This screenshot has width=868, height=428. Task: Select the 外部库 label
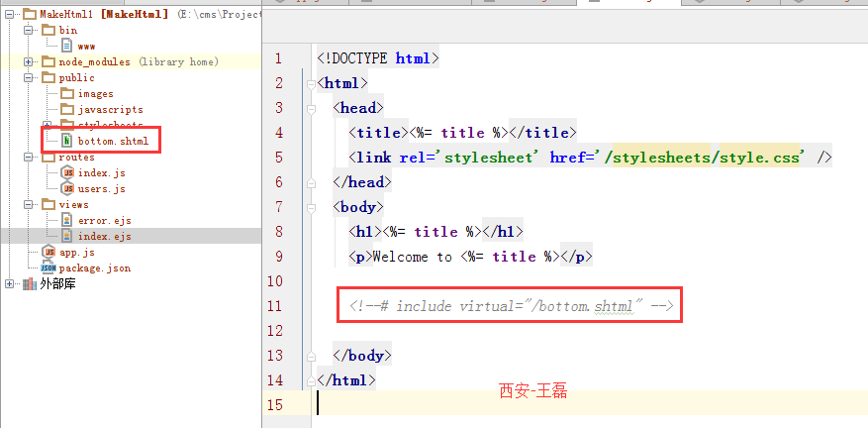pos(57,284)
